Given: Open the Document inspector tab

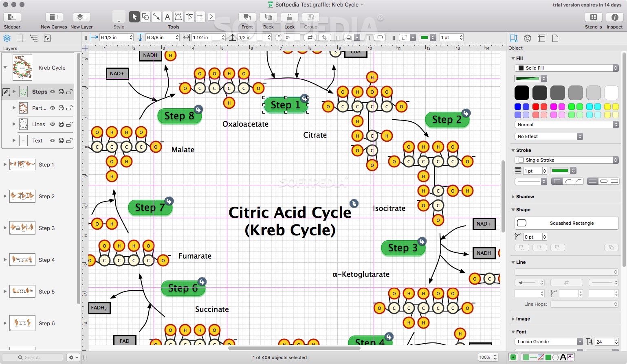Looking at the screenshot, I should tap(555, 38).
